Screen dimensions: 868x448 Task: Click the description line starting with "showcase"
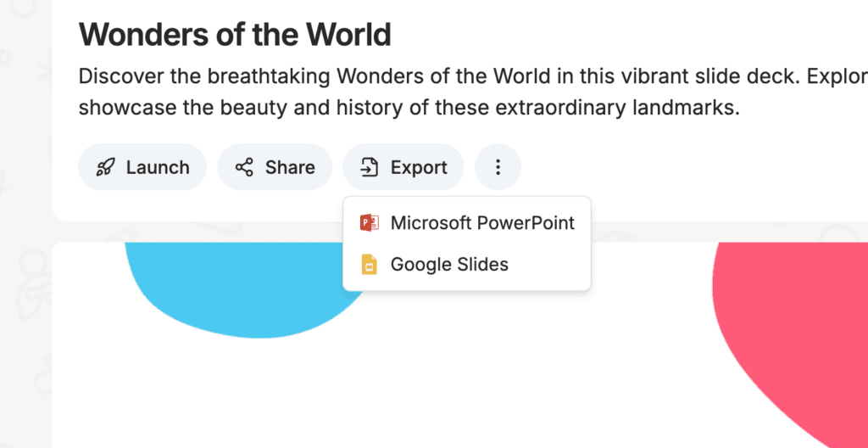coord(409,108)
